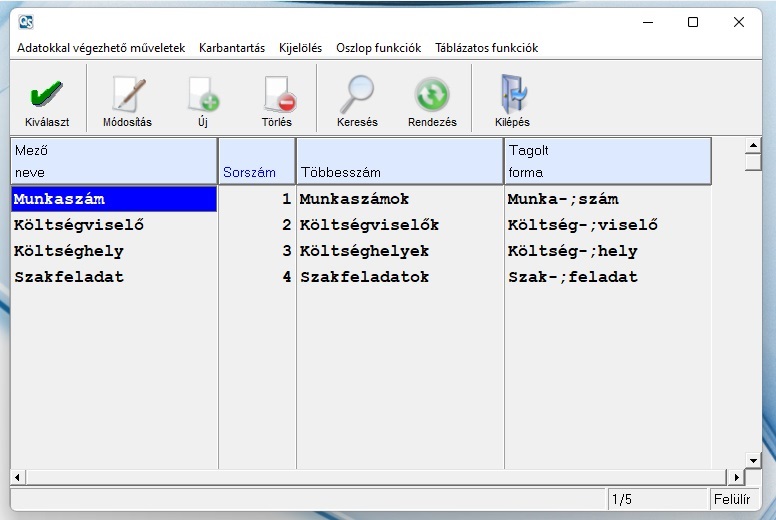Viewport: 776px width, 520px height.
Task: Expand the Oszlop funkciók menu
Action: pos(378,48)
